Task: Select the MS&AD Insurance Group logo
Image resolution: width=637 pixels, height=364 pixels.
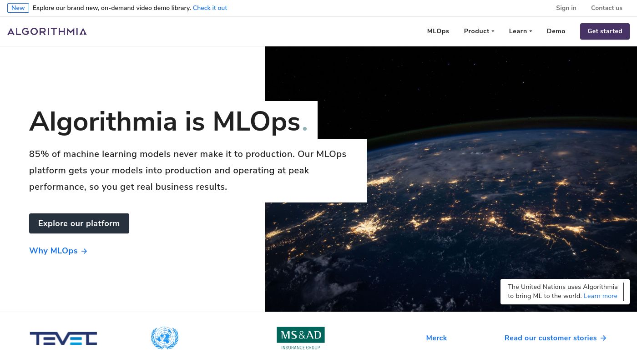Action: point(301,338)
